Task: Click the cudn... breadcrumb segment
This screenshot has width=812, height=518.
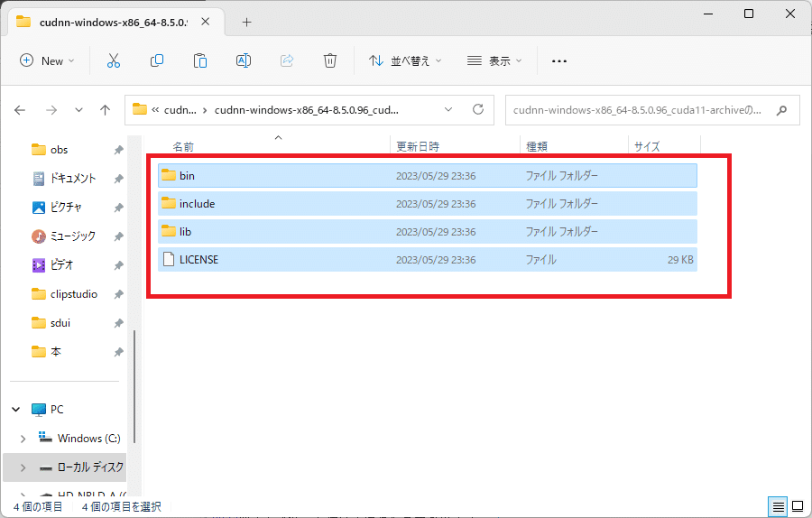Action: [180, 110]
